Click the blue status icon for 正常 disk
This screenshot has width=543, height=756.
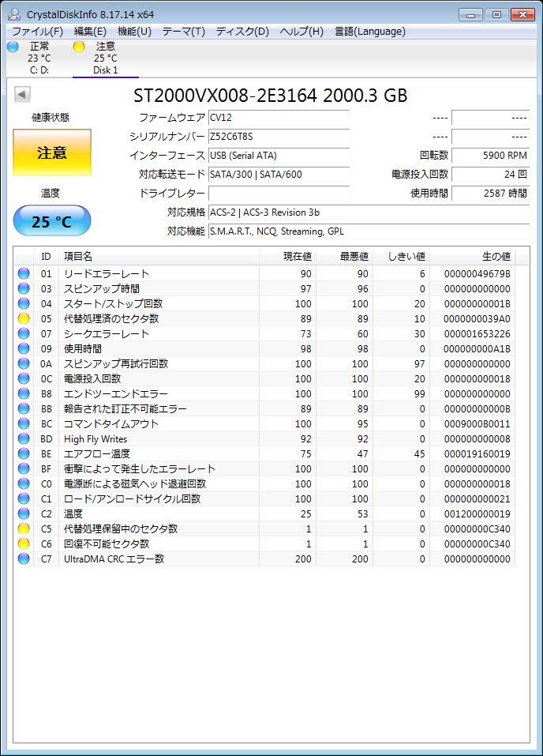coord(13,47)
